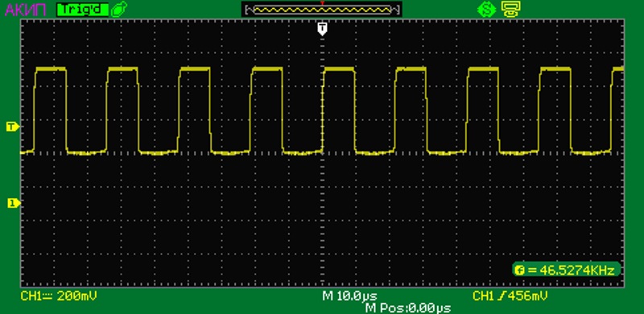Click the first square pulse of the waveform
Image resolution: width=644 pixels, height=314 pixels.
point(50,109)
